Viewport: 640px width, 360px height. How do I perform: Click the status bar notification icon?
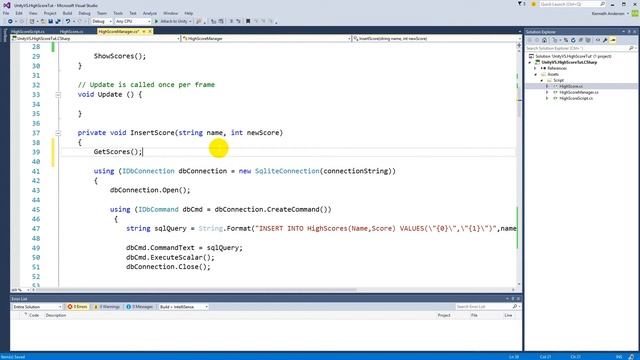(x=631, y=357)
